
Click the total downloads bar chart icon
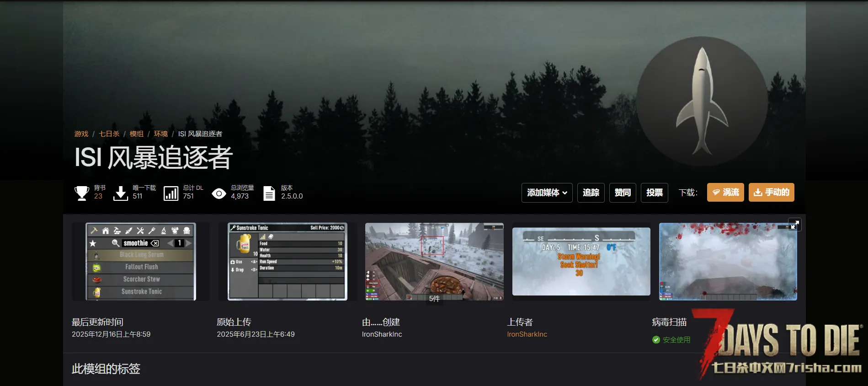pos(171,193)
